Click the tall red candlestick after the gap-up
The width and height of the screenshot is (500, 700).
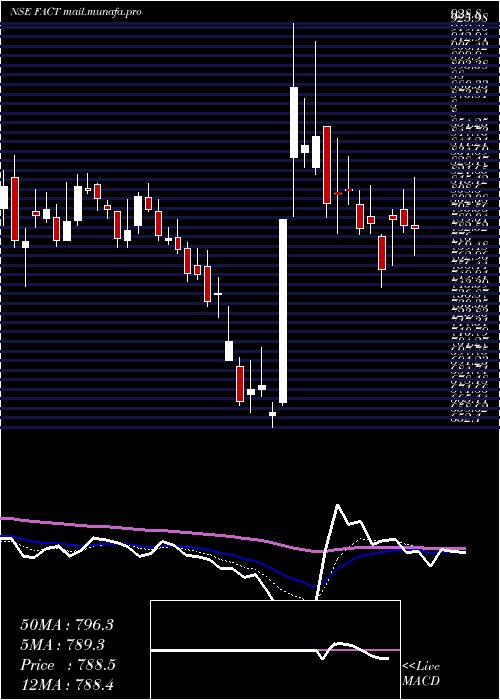click(x=327, y=165)
